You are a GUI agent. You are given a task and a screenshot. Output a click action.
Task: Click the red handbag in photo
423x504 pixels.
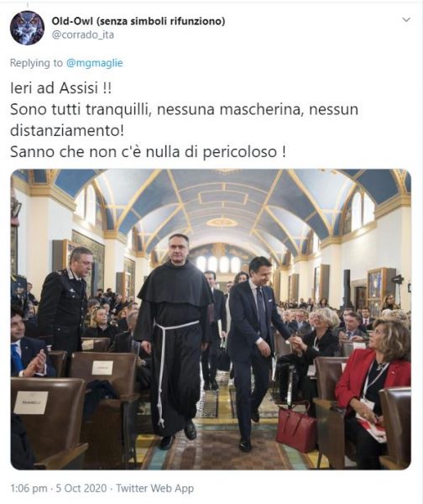coord(297,429)
